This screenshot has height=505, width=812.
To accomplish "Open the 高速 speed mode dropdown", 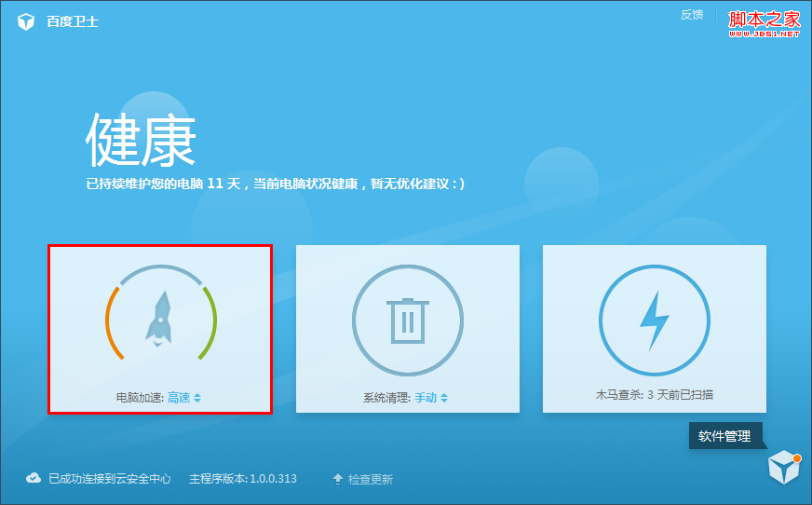I will (x=184, y=398).
